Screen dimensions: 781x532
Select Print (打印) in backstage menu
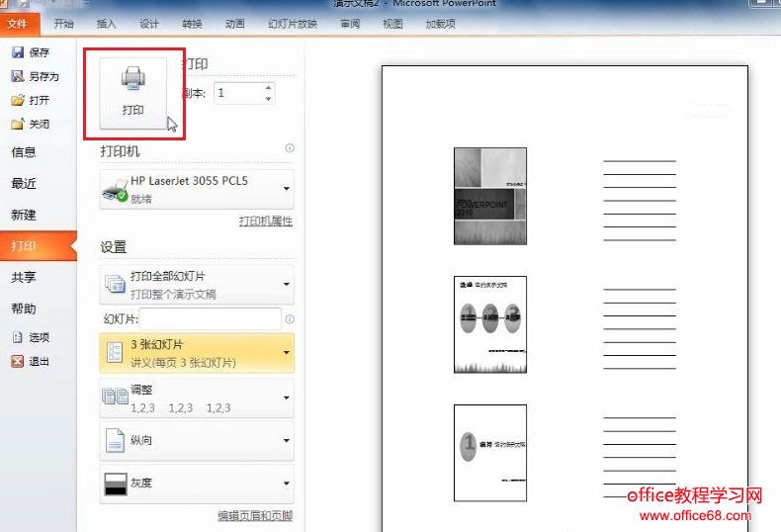pos(38,246)
